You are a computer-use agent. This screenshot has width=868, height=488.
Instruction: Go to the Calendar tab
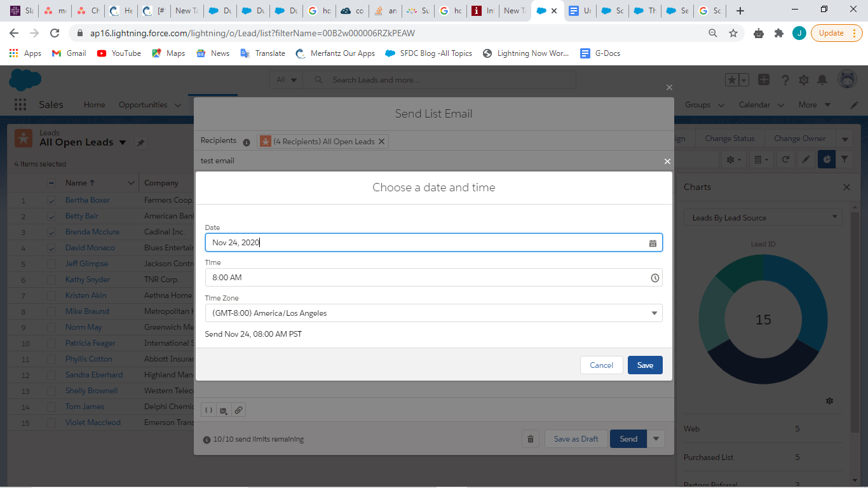click(754, 105)
